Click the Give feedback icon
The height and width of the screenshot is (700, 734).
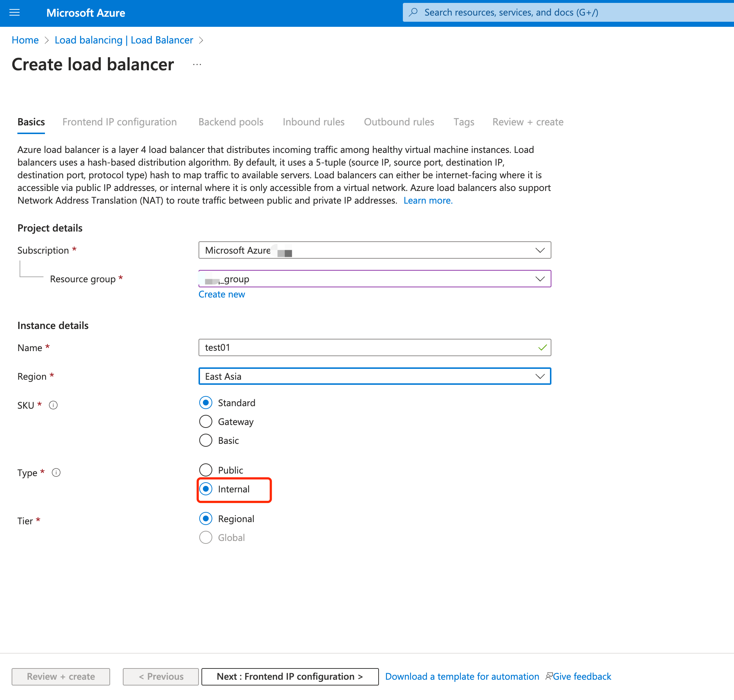pyautogui.click(x=549, y=676)
